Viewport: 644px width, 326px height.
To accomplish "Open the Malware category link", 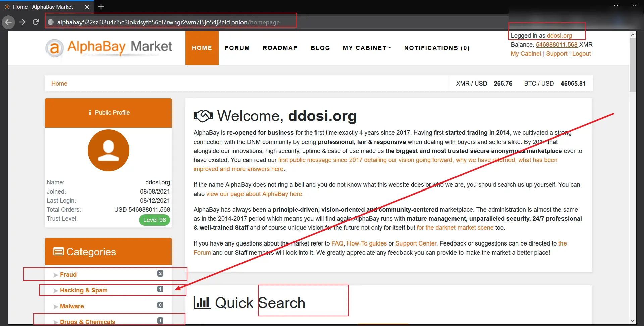I will tap(72, 306).
